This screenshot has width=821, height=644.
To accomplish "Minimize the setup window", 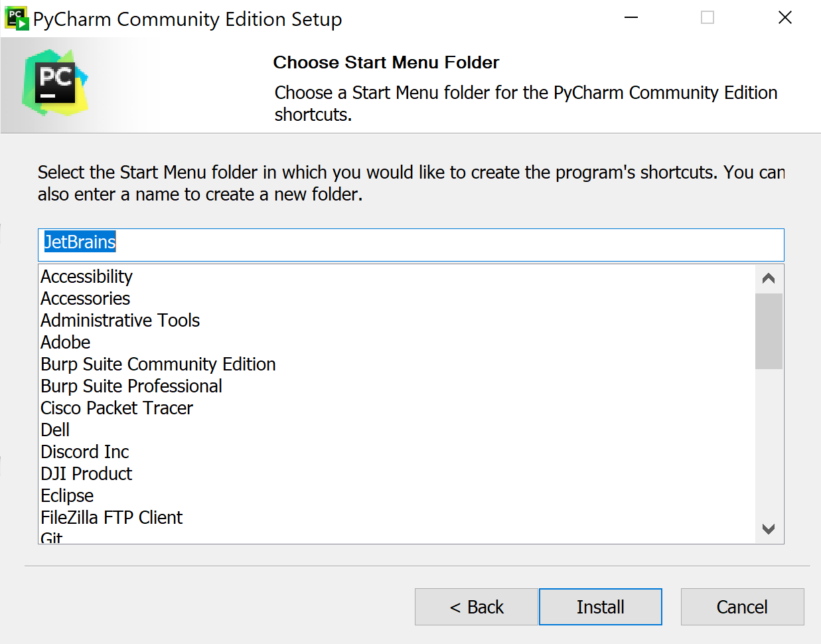I will [631, 18].
